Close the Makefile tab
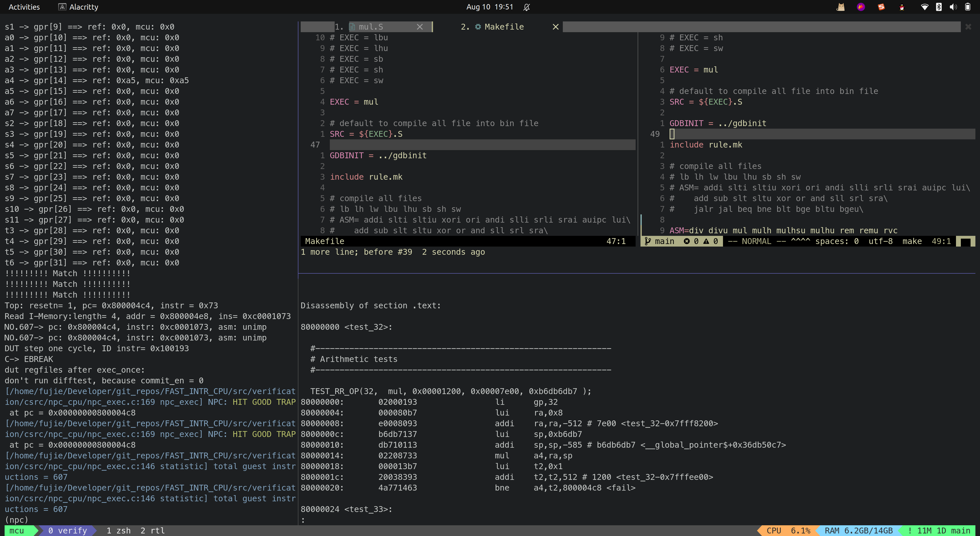The image size is (980, 536). tap(555, 27)
